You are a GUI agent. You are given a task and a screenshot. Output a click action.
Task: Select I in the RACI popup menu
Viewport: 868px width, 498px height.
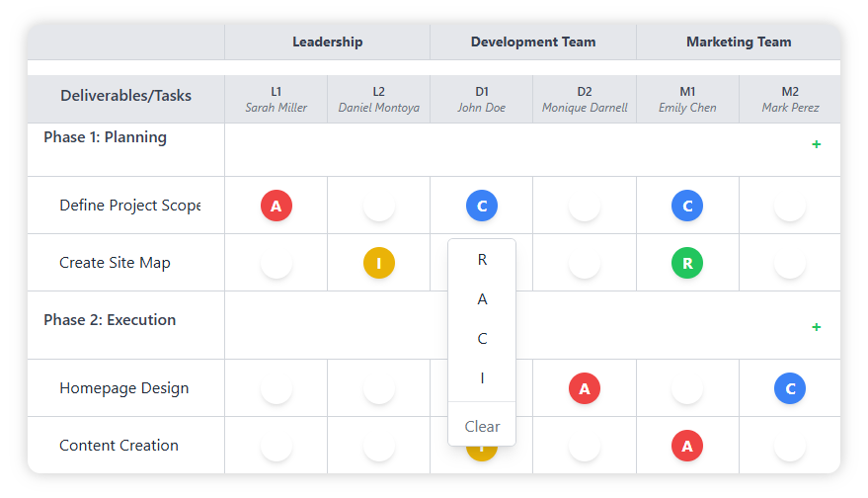coord(482,378)
